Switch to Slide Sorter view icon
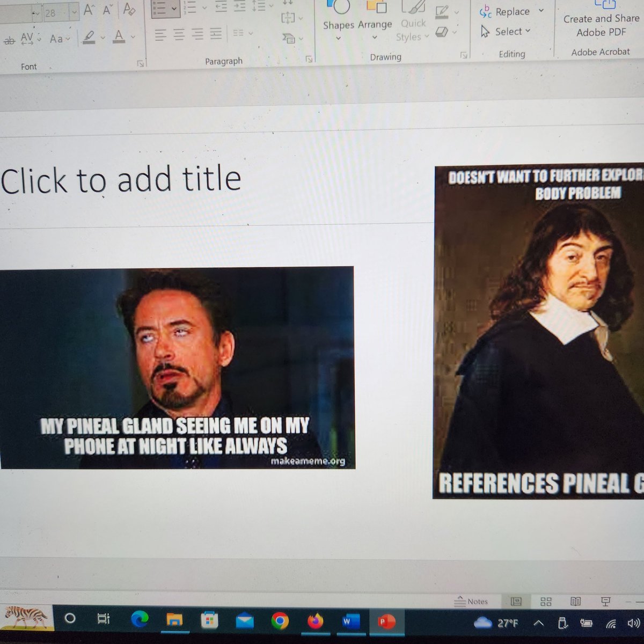The width and height of the screenshot is (644, 644). (546, 602)
